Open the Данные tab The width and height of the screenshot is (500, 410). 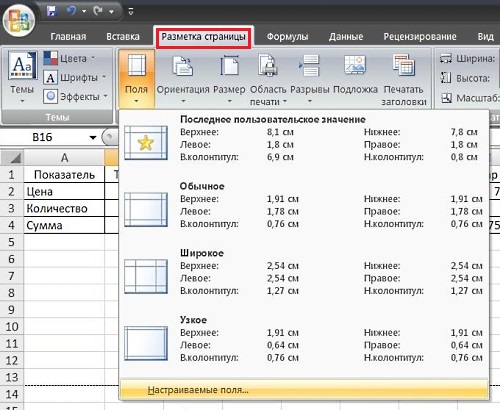coord(346,36)
